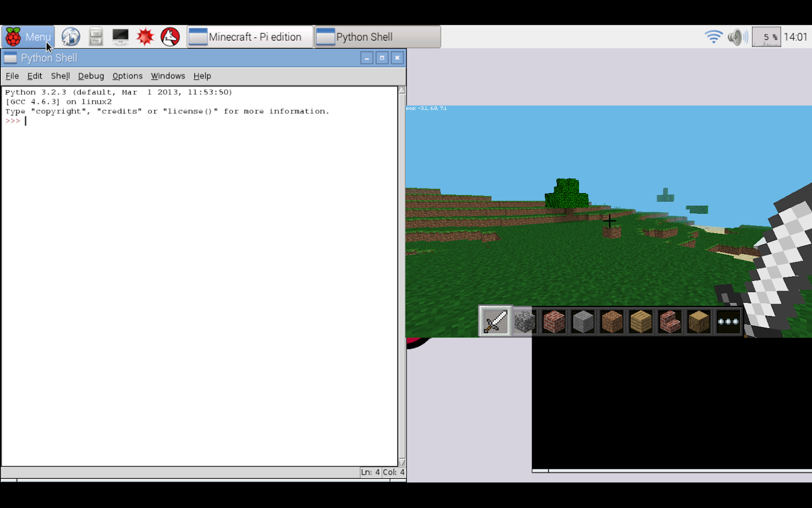This screenshot has height=508, width=812.
Task: Launch the Wolfram red wolf icon
Action: coord(170,37)
